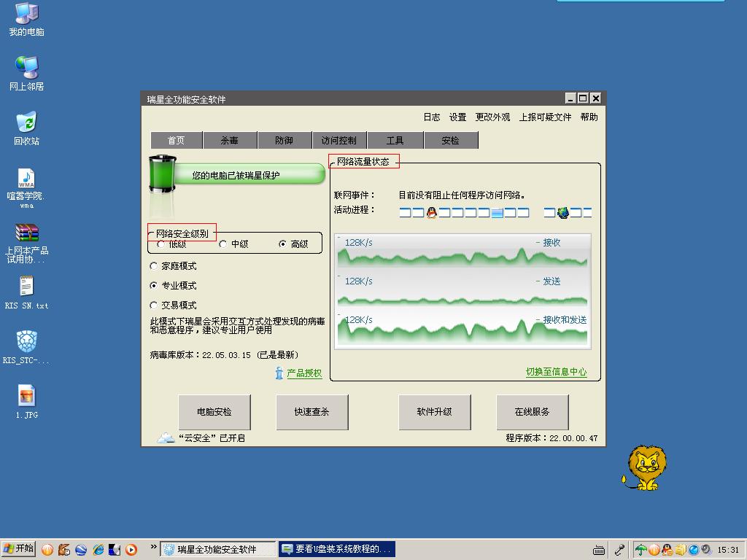The width and height of the screenshot is (747, 560).
Task: Switch to 要看U盘装系统教程的 taskbar button
Action: 337,550
